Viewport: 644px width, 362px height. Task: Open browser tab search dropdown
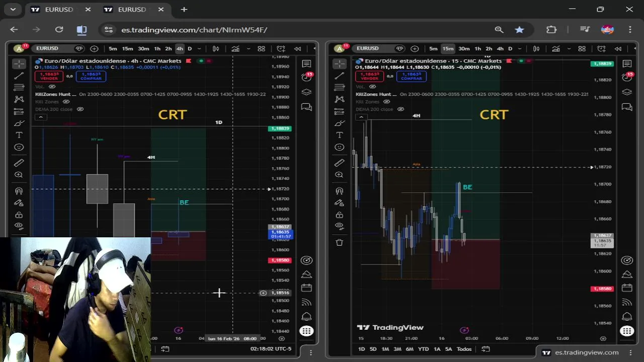(13, 9)
